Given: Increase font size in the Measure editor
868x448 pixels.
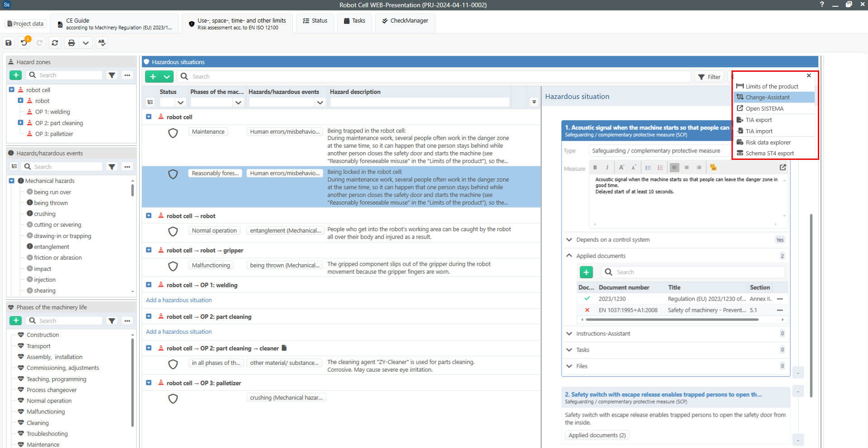Looking at the screenshot, I should click(622, 168).
